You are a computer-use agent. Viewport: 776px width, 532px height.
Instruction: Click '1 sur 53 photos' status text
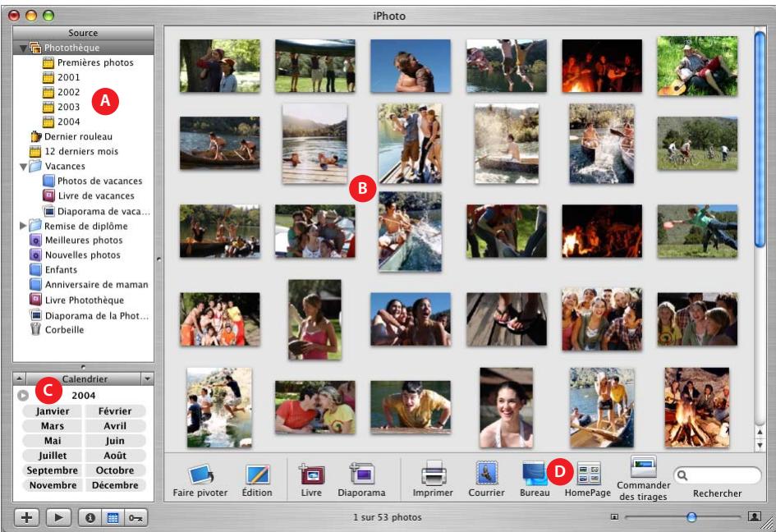[388, 517]
